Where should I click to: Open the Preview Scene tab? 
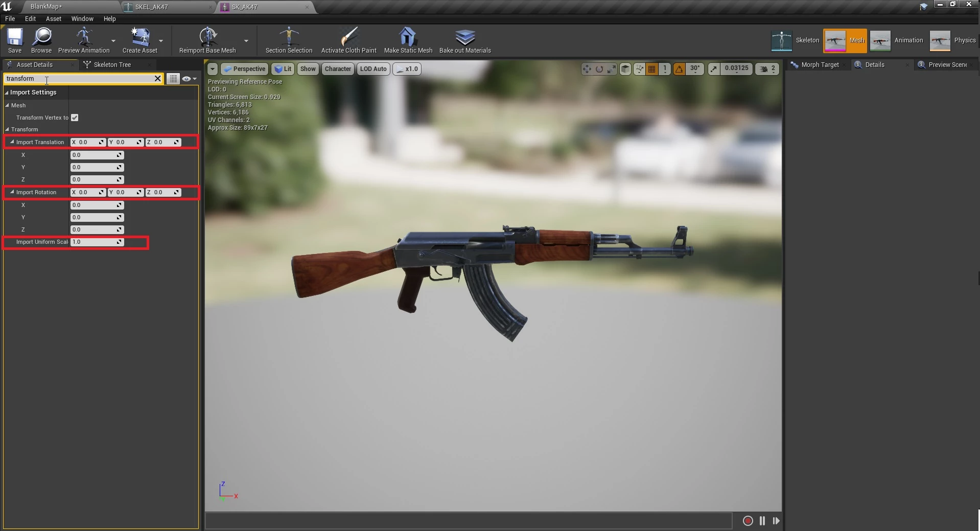[947, 65]
